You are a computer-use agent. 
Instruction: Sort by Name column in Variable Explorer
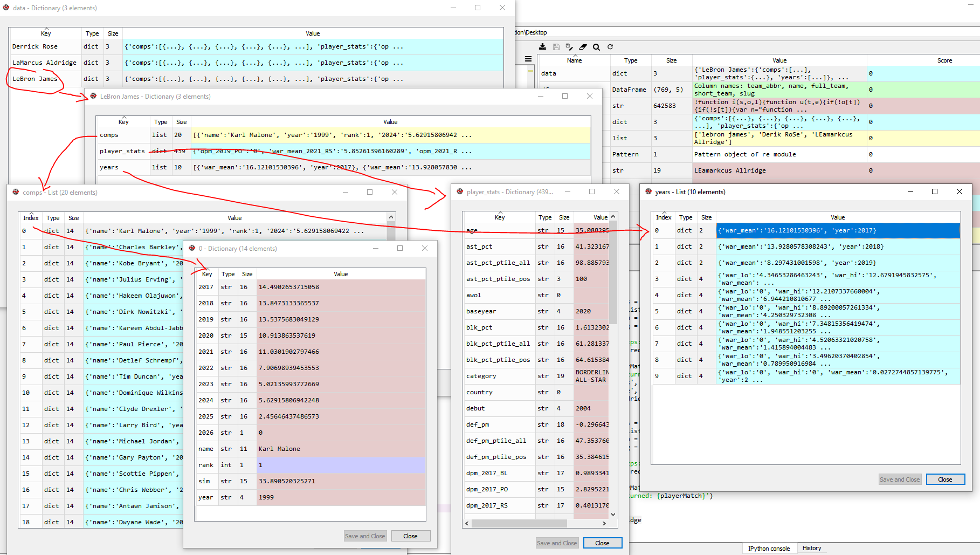point(574,60)
